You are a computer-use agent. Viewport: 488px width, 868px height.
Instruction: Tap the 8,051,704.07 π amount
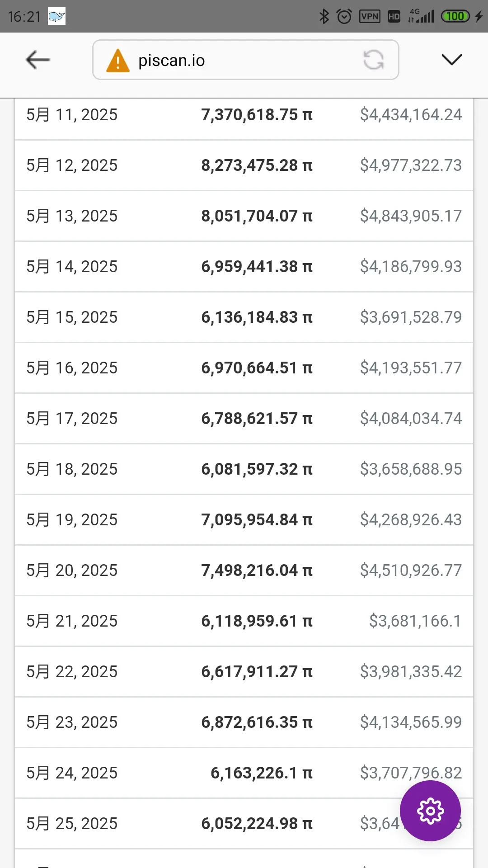(257, 216)
